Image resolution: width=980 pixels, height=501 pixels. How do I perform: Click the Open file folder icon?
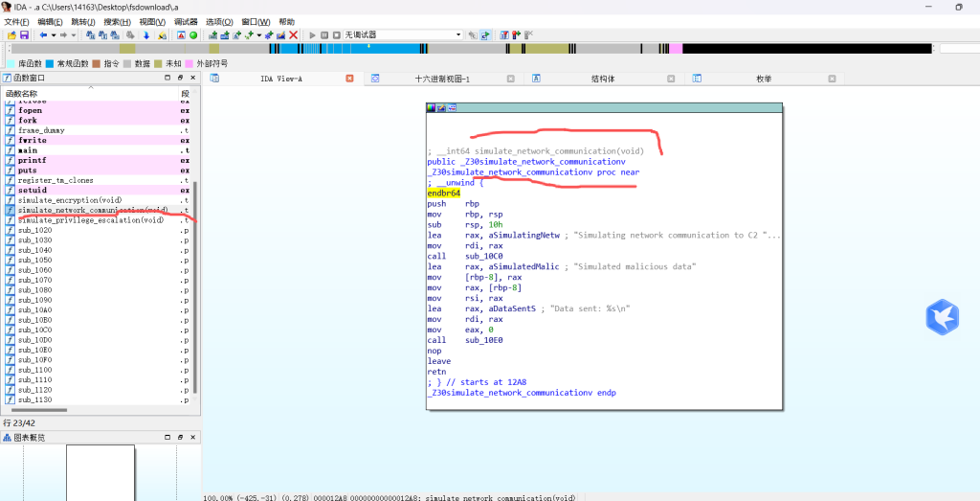pos(11,34)
